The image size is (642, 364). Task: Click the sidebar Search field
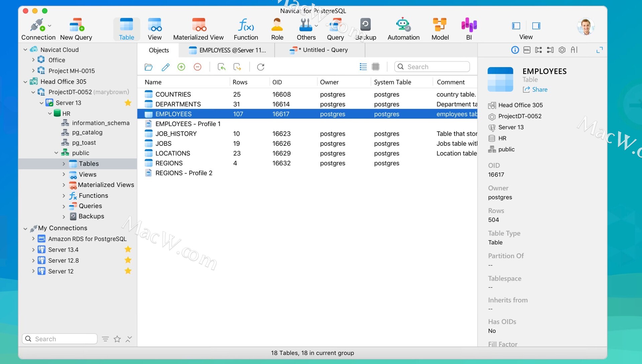(x=60, y=339)
